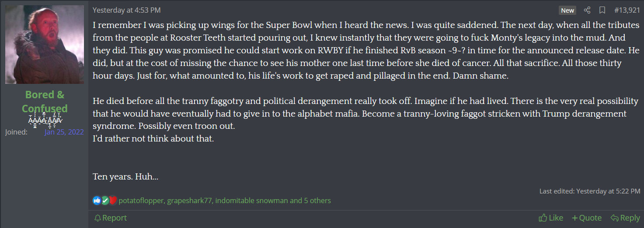Click the user's avatar picture
644x228 pixels.
click(x=45, y=45)
